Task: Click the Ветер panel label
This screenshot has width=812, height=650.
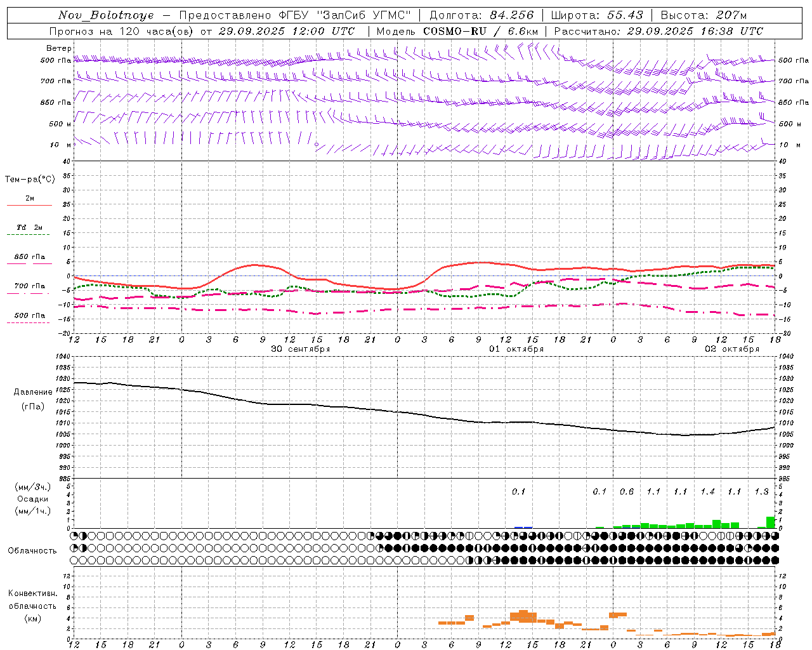Action: coord(59,48)
